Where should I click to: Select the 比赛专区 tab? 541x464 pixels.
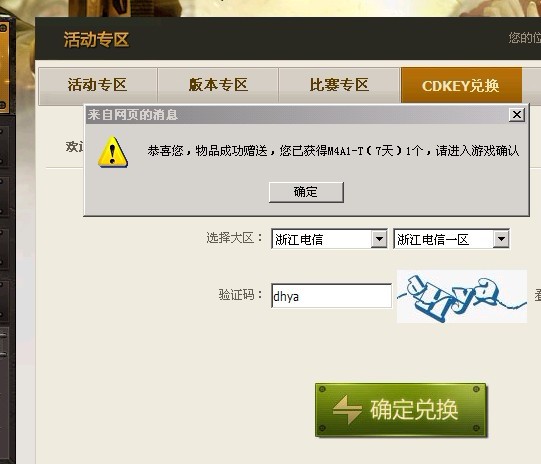tap(339, 86)
